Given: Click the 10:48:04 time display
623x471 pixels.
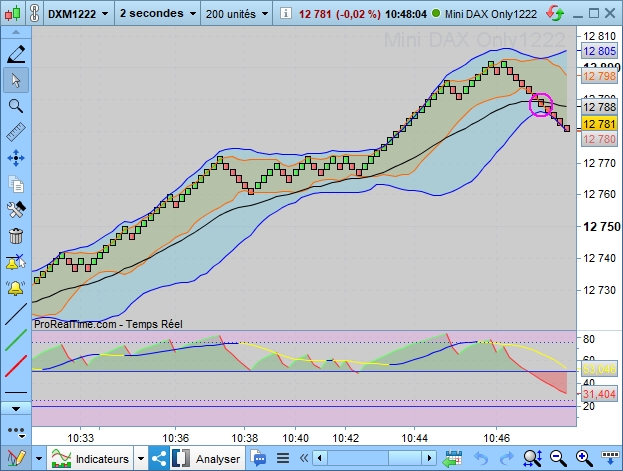Looking at the screenshot, I should [x=406, y=14].
